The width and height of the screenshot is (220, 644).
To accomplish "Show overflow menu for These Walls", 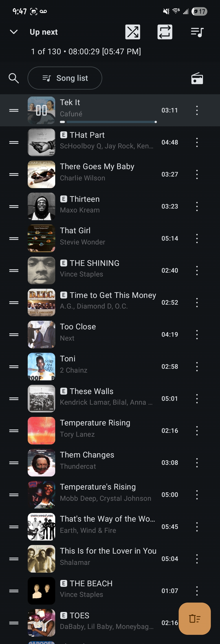I will click(197, 399).
